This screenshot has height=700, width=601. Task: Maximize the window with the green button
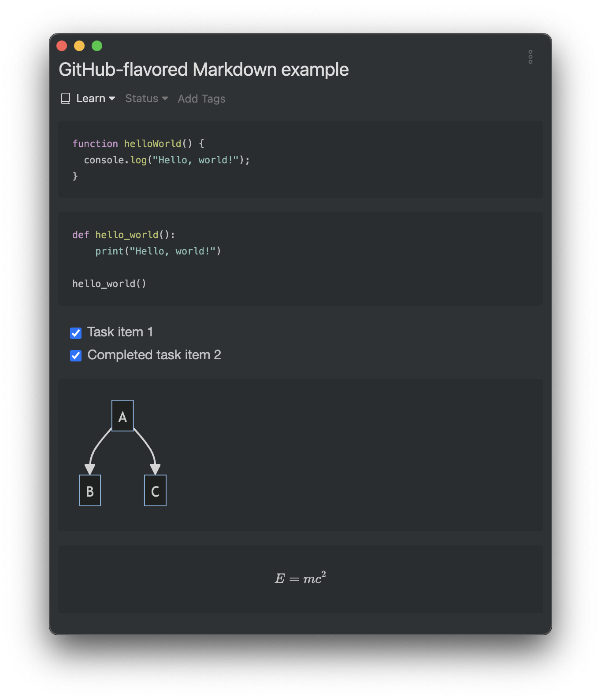97,46
